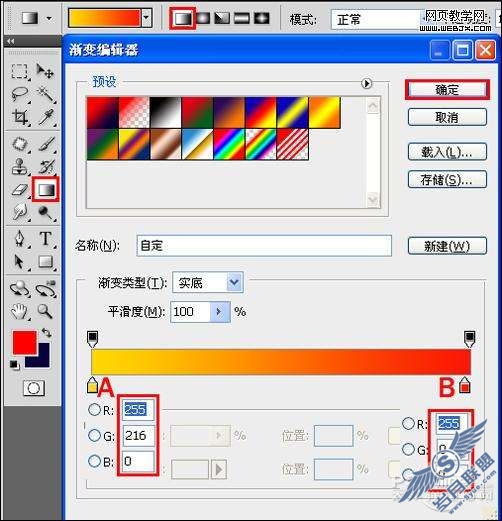502x521 pixels.
Task: Select the B radio button for stop A
Action: [94, 461]
